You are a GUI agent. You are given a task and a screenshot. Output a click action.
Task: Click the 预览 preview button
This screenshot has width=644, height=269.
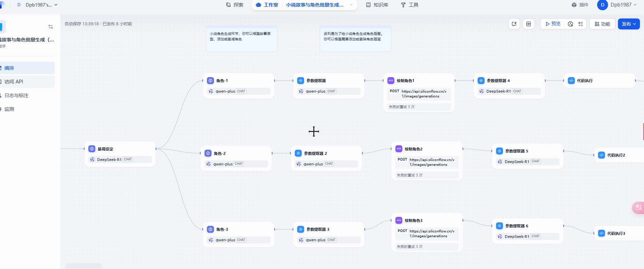(553, 24)
